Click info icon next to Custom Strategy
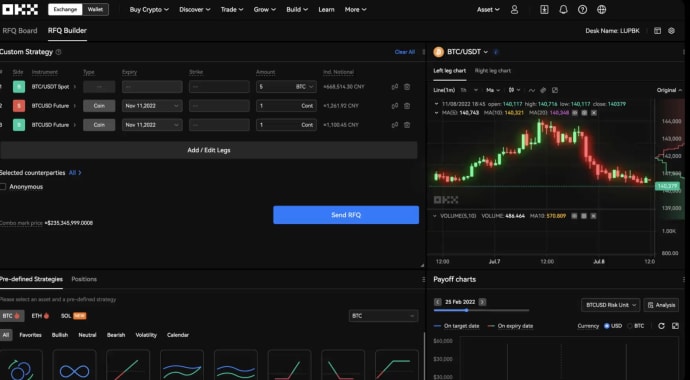The image size is (690, 380). [59, 52]
